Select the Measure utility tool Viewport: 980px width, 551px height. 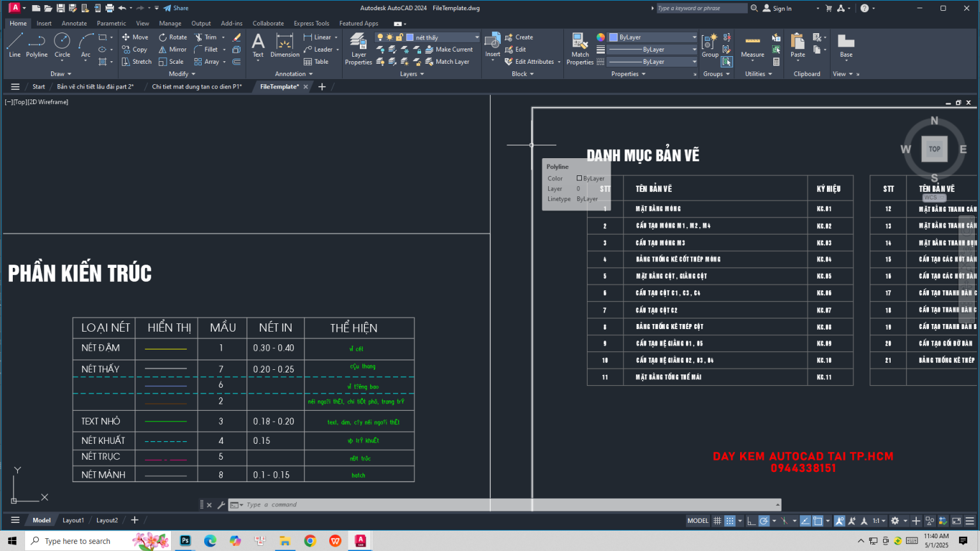click(x=752, y=45)
